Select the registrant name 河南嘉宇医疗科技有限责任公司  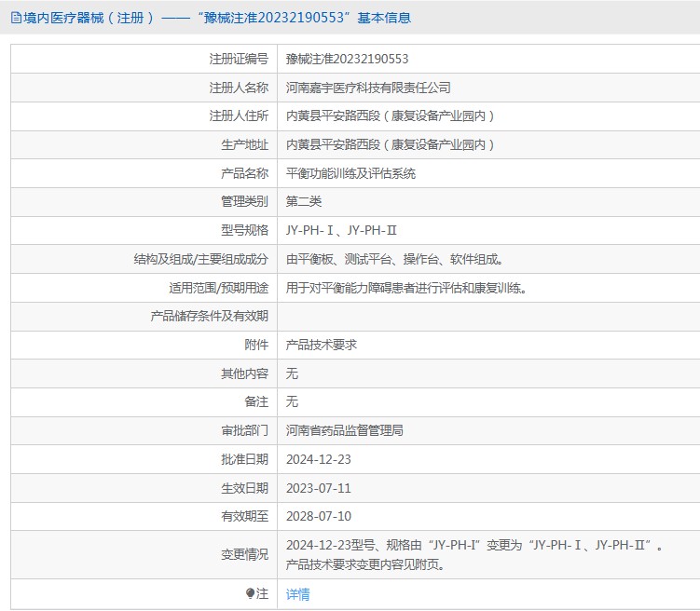pyautogui.click(x=367, y=88)
